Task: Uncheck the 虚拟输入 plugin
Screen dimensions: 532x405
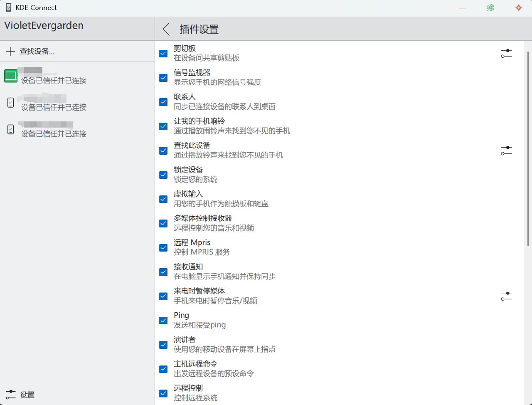Action: [x=164, y=199]
